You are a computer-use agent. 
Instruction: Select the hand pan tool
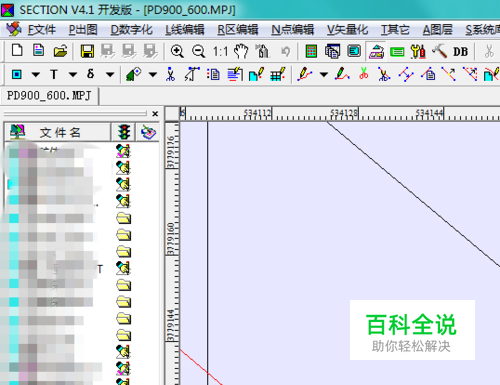pyautogui.click(x=241, y=51)
